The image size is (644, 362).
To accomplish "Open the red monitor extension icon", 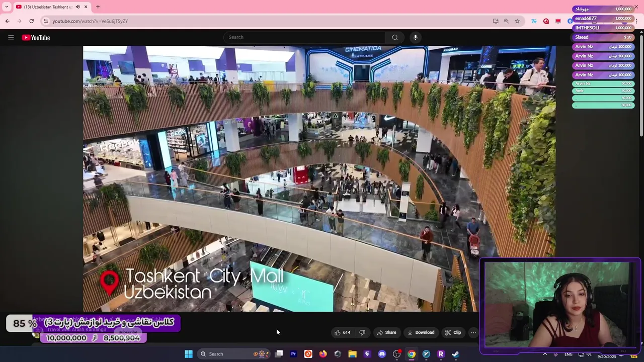I will point(558,21).
